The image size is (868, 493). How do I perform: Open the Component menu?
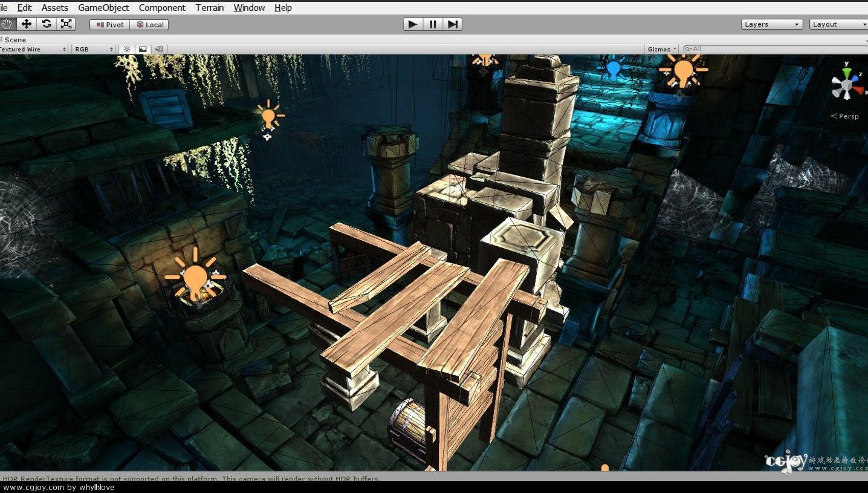[162, 8]
